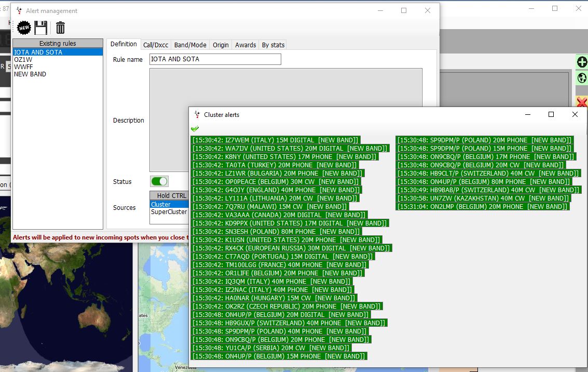Click the SP9DPM/P 40M PHONE alert
Image resolution: width=588 pixels, height=372 pixels.
(280, 331)
